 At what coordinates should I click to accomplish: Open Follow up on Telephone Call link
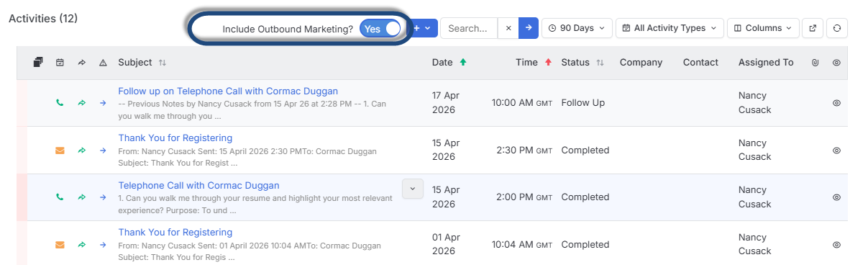tap(228, 91)
